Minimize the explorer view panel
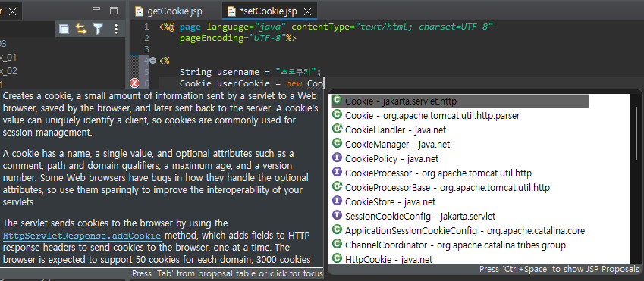 coord(96,8)
